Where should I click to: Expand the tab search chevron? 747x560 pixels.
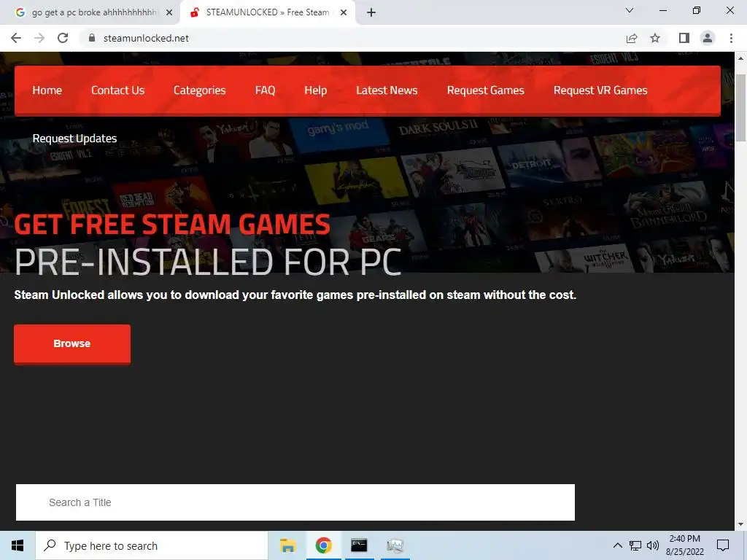(x=630, y=10)
